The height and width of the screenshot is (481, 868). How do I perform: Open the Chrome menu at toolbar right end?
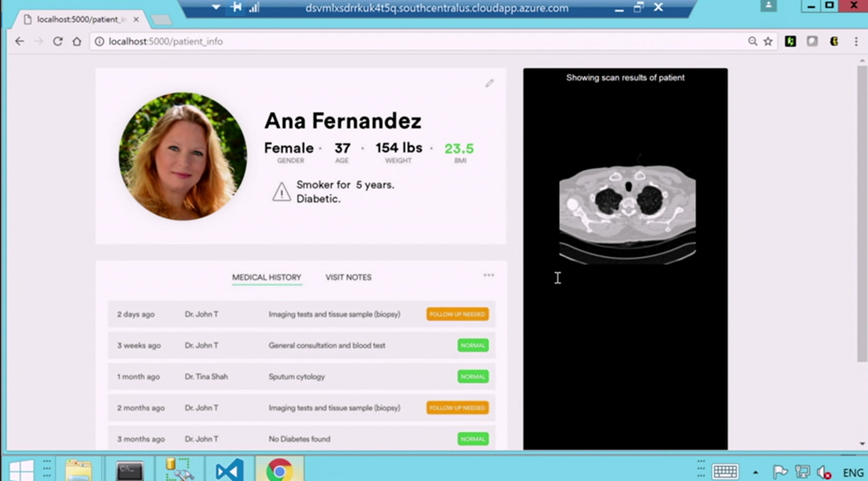pos(854,41)
